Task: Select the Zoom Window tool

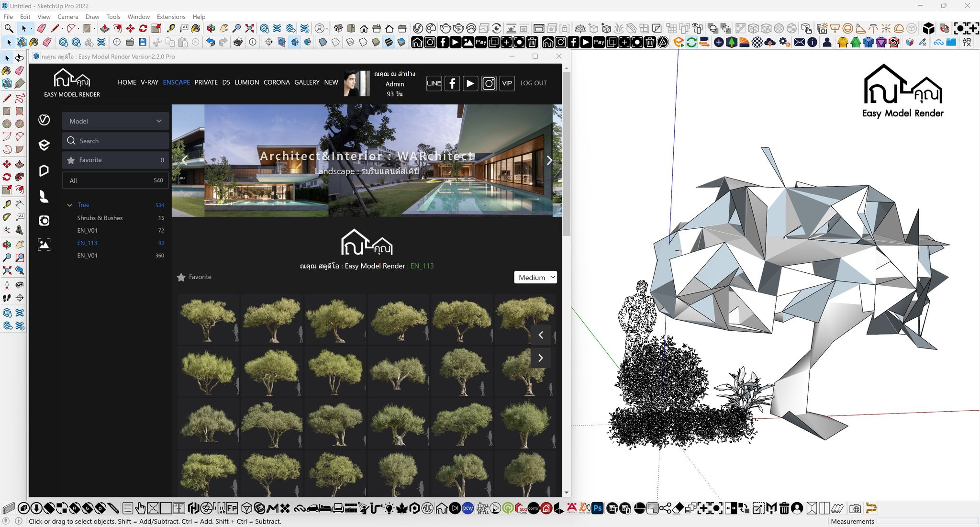Action: tap(20, 258)
